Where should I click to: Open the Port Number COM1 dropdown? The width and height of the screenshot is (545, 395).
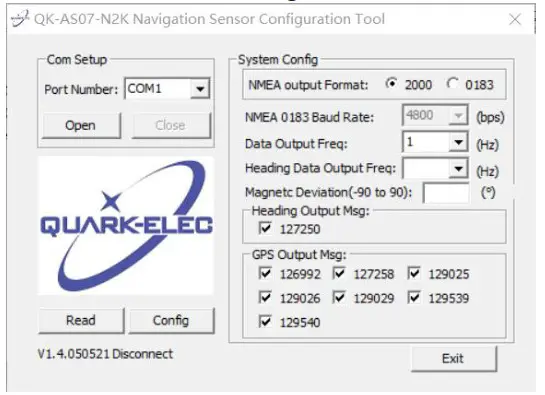tap(200, 89)
